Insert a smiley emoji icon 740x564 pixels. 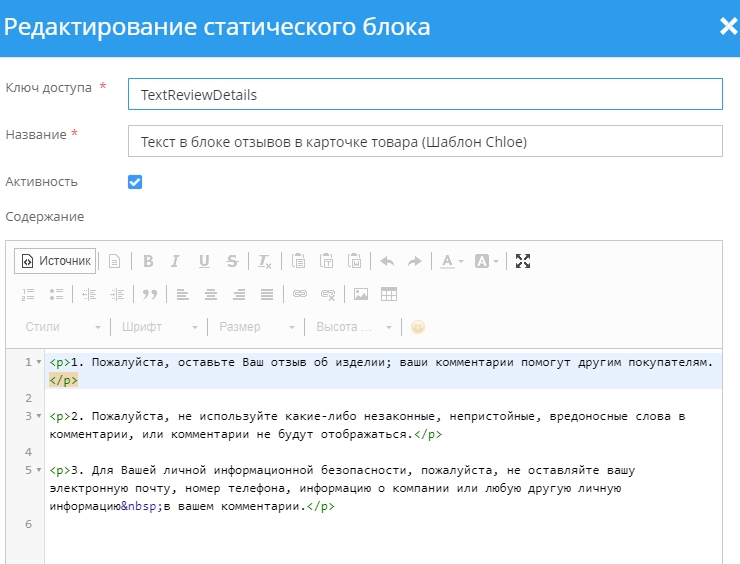pos(418,327)
